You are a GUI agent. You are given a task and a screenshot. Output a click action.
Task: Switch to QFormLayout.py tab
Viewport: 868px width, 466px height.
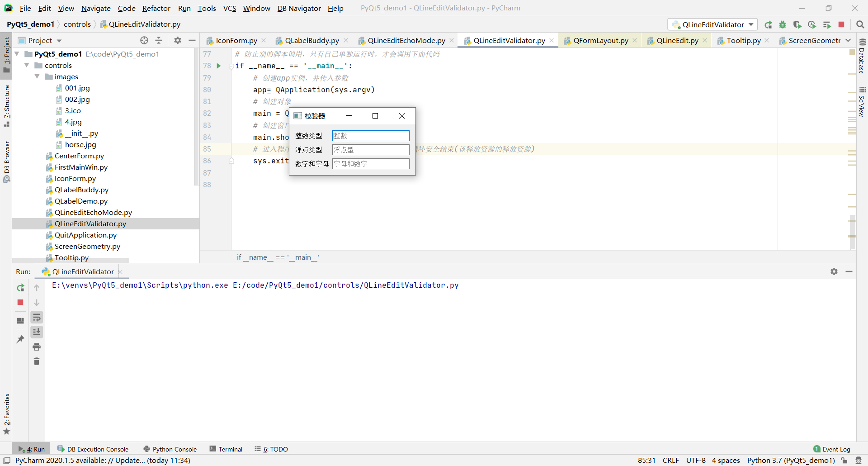pyautogui.click(x=601, y=40)
